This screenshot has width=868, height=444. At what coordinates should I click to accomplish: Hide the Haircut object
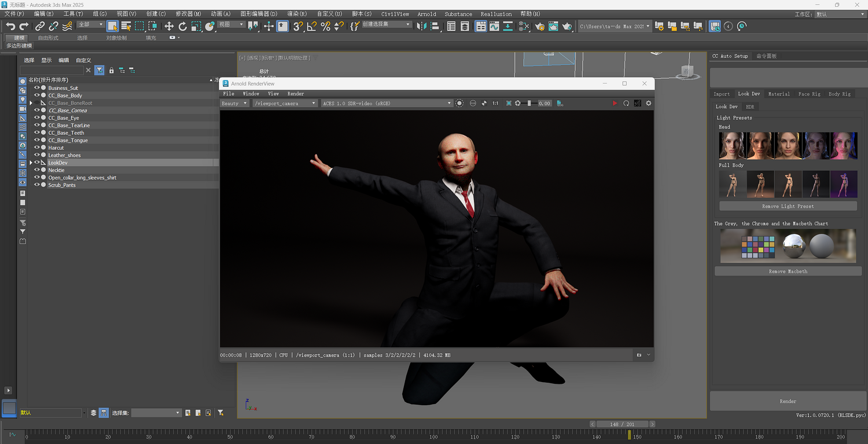[x=36, y=148]
